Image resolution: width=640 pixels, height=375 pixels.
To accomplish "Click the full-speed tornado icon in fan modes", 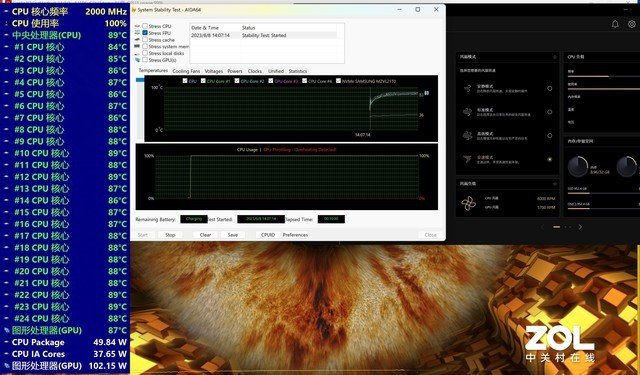I will click(x=468, y=159).
